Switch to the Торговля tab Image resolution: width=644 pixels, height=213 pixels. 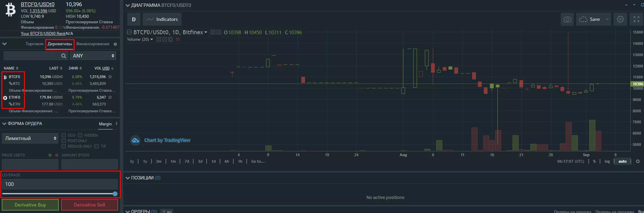(34, 44)
